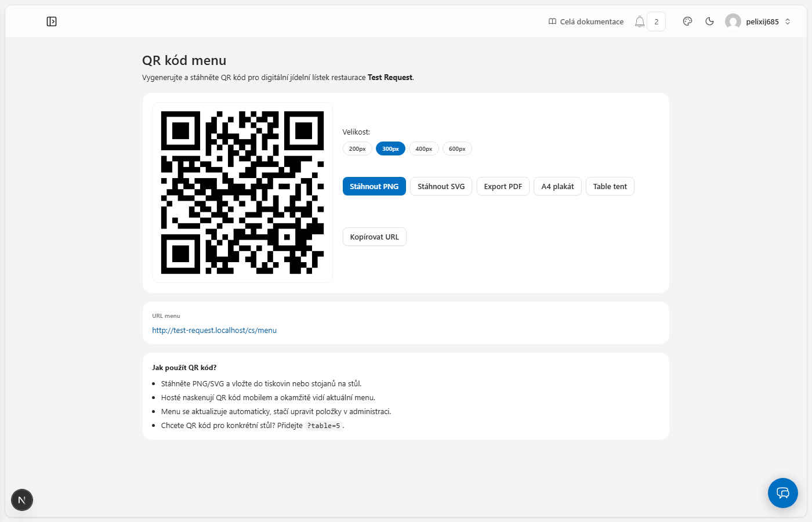Click Stáhnout SVG button

click(x=441, y=186)
